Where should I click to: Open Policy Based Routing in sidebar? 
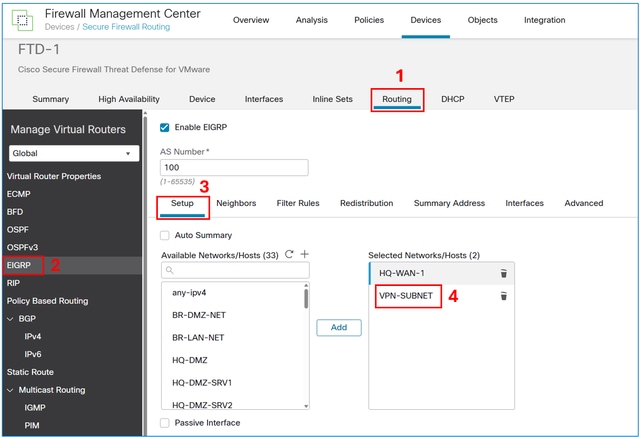pyautogui.click(x=47, y=301)
